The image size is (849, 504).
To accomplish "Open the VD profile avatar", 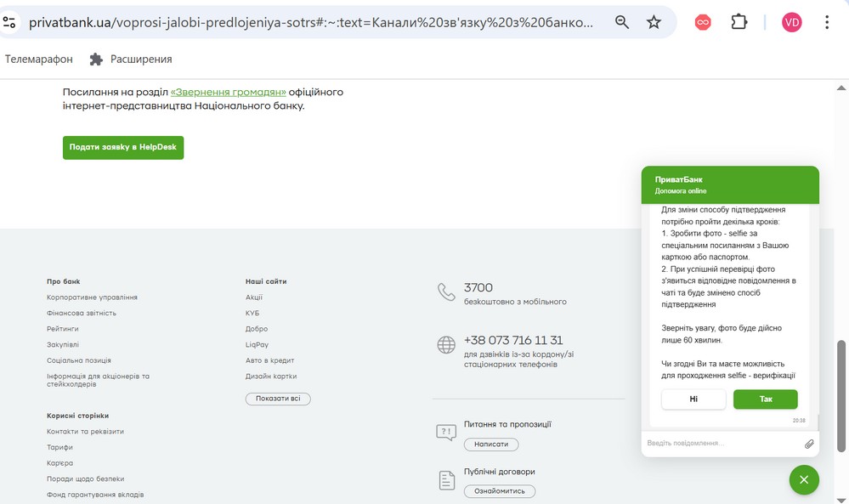I will (791, 22).
